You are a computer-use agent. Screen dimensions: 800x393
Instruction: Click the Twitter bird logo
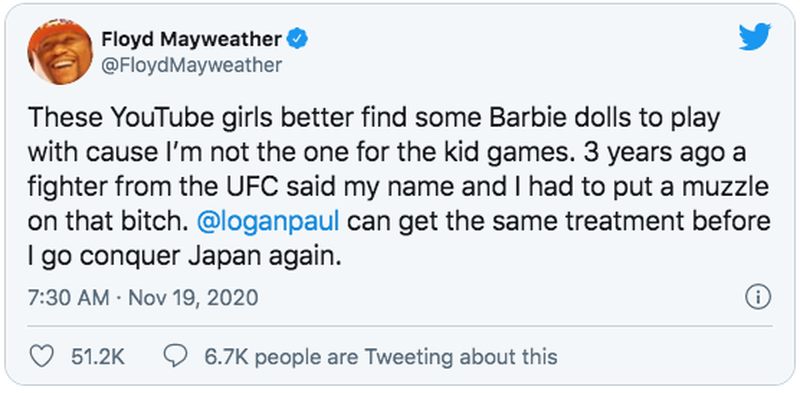755,37
